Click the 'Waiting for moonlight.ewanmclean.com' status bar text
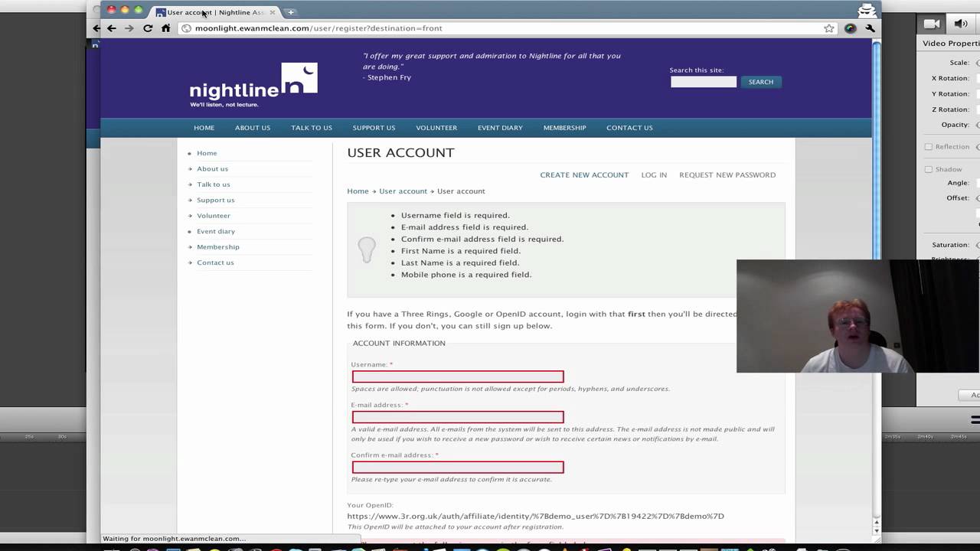Image resolution: width=980 pixels, height=551 pixels. [175, 539]
